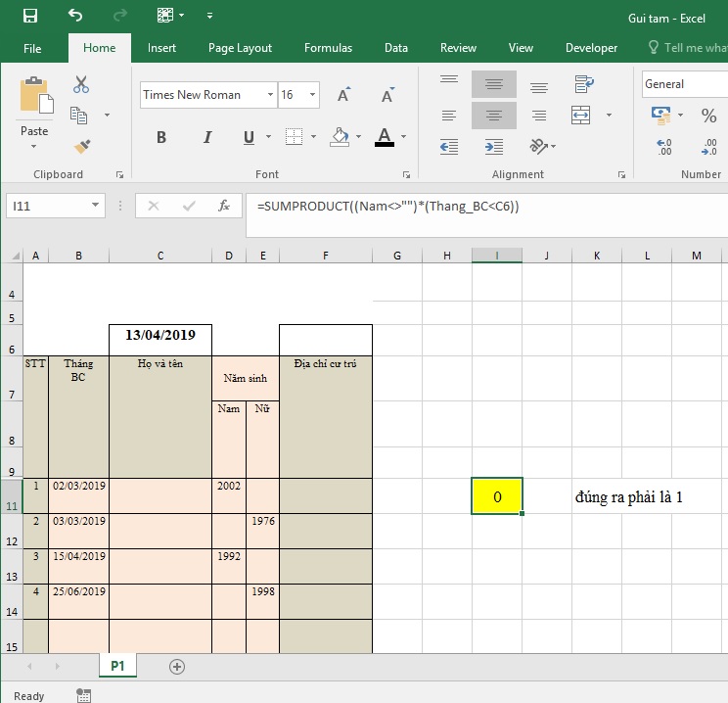Image resolution: width=728 pixels, height=703 pixels.
Task: Switch to the Page Layout tab
Action: 240,48
